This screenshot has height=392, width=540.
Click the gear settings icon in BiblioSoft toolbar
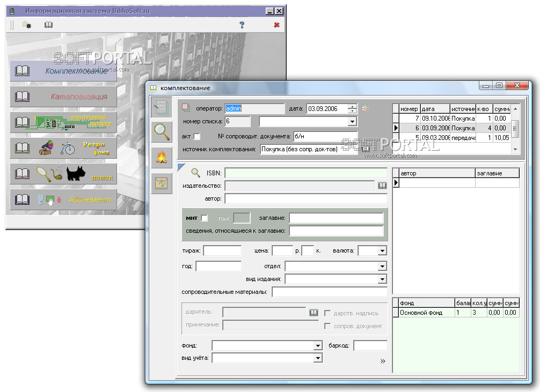(26, 25)
